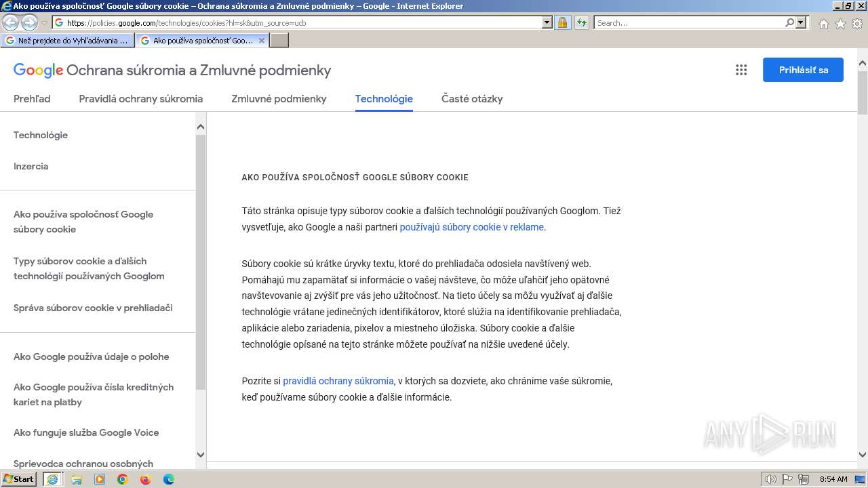868x488 pixels.
Task: Open the Favorites star icon
Action: click(840, 24)
